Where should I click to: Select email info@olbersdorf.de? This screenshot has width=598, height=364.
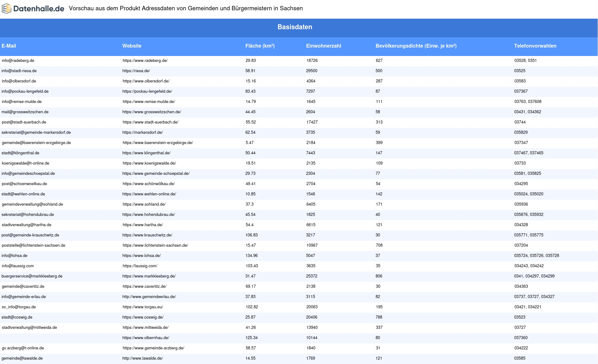coord(19,81)
